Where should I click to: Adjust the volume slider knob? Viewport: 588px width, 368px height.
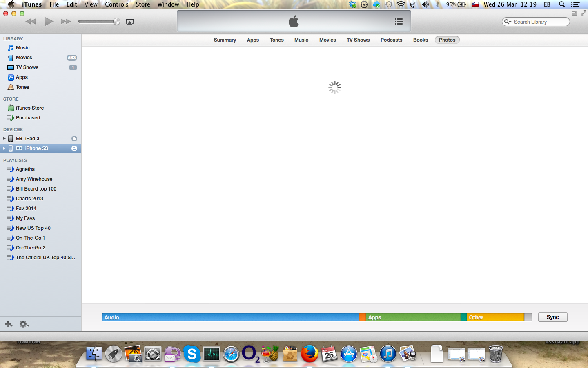[x=117, y=22]
